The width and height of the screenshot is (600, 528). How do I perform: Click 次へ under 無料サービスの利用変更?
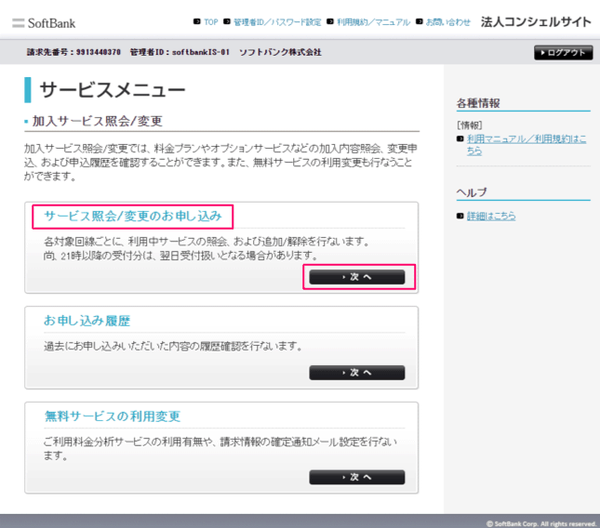(357, 477)
